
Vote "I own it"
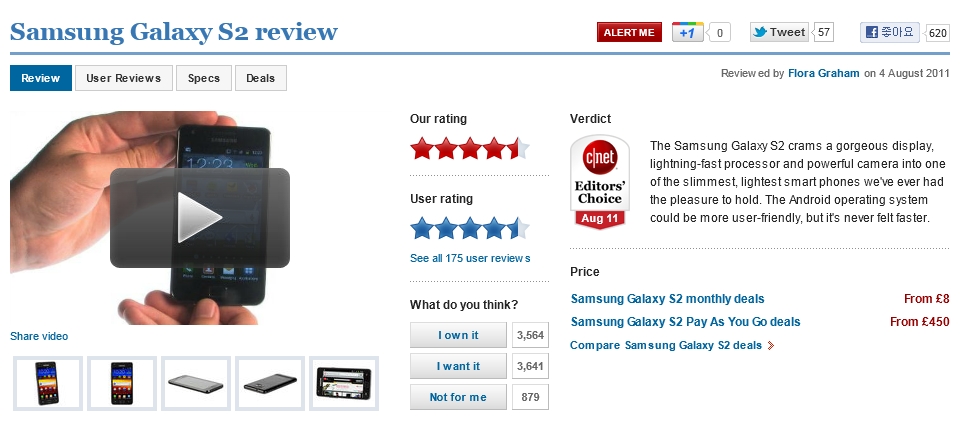(x=458, y=335)
